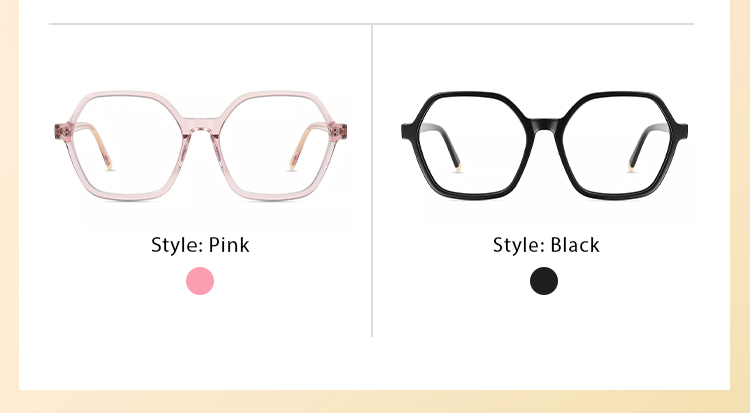Click the black glasses product image

544,145
